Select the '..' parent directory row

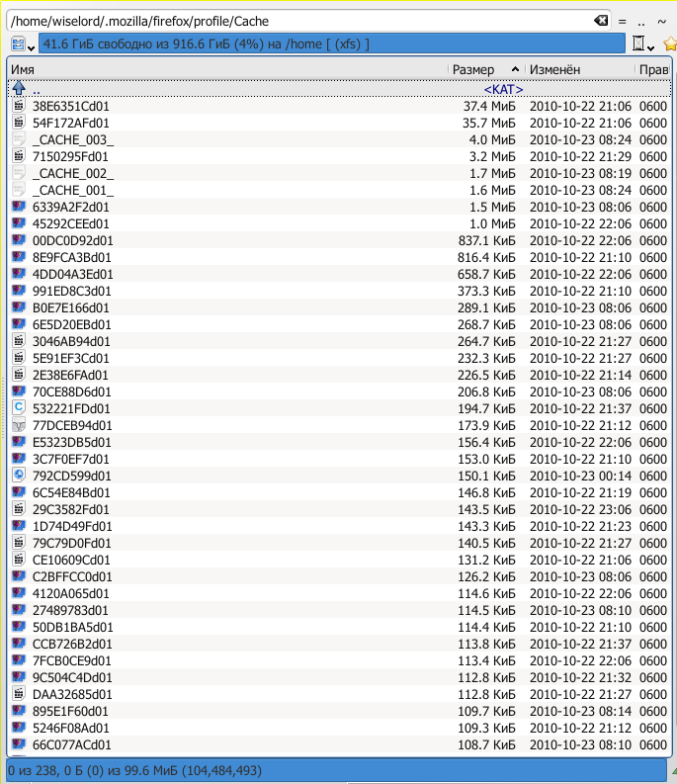coord(340,89)
